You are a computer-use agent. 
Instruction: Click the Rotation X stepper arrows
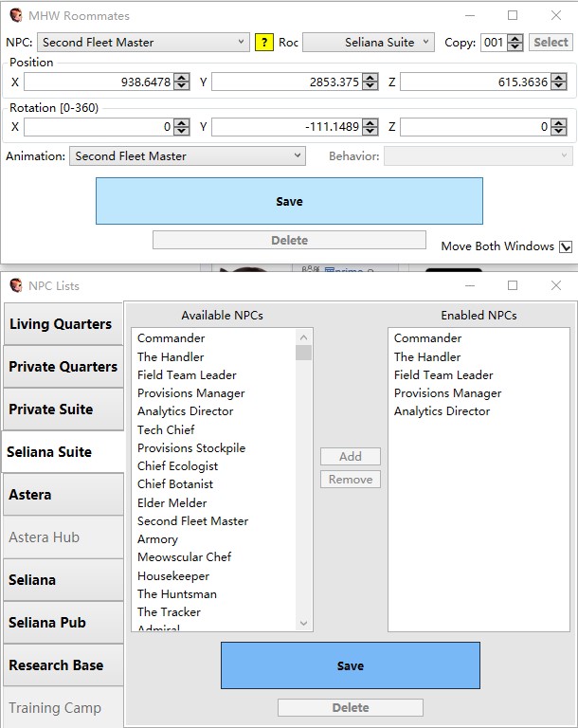pyautogui.click(x=182, y=127)
